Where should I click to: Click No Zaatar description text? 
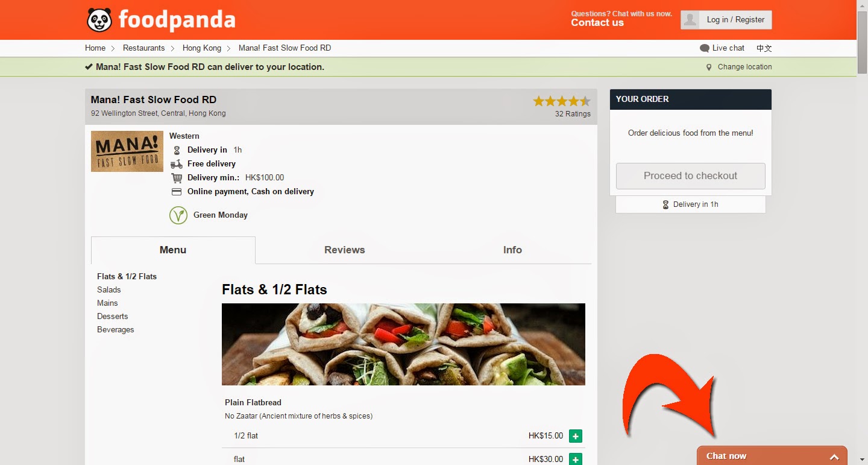(x=299, y=416)
